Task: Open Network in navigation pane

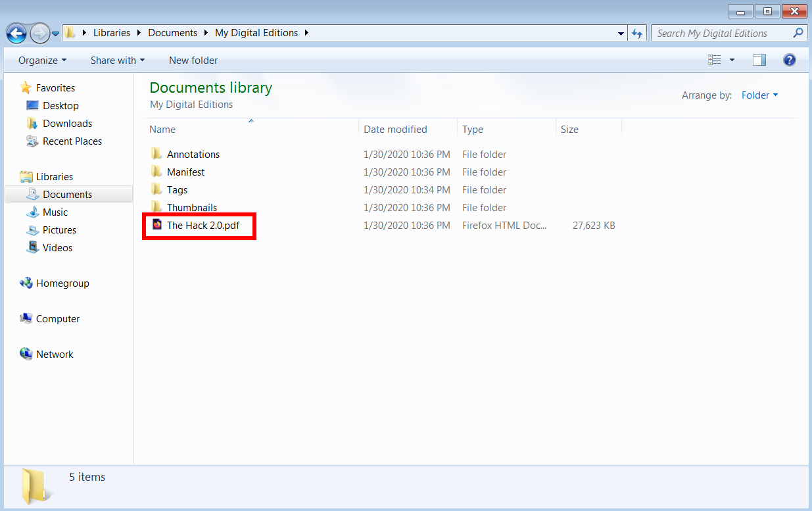Action: (55, 354)
